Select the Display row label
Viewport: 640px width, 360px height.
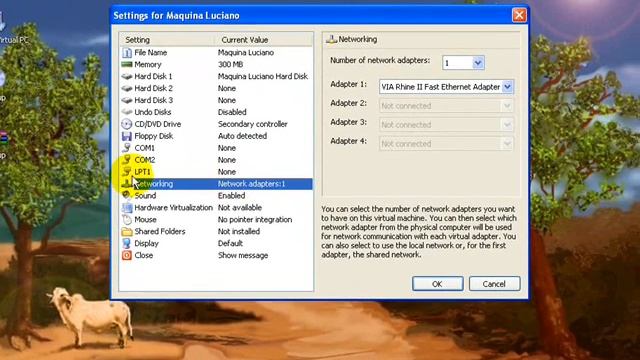click(147, 243)
